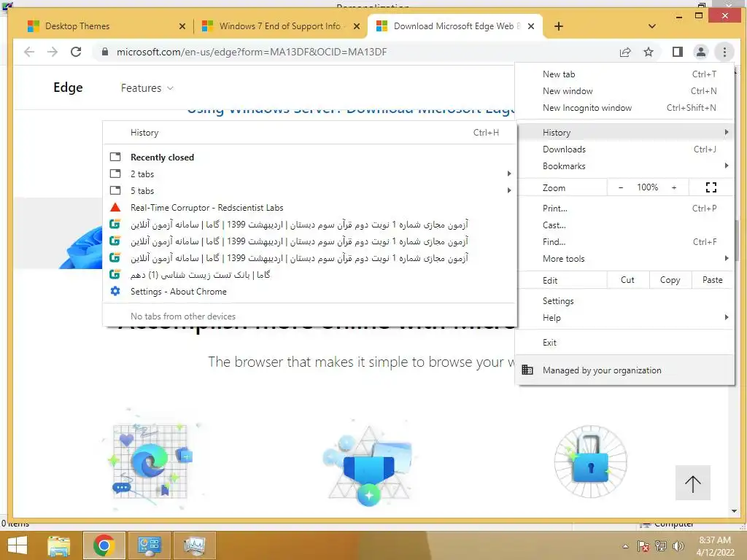
Task: Click the padlock site info icon
Action: [x=105, y=52]
